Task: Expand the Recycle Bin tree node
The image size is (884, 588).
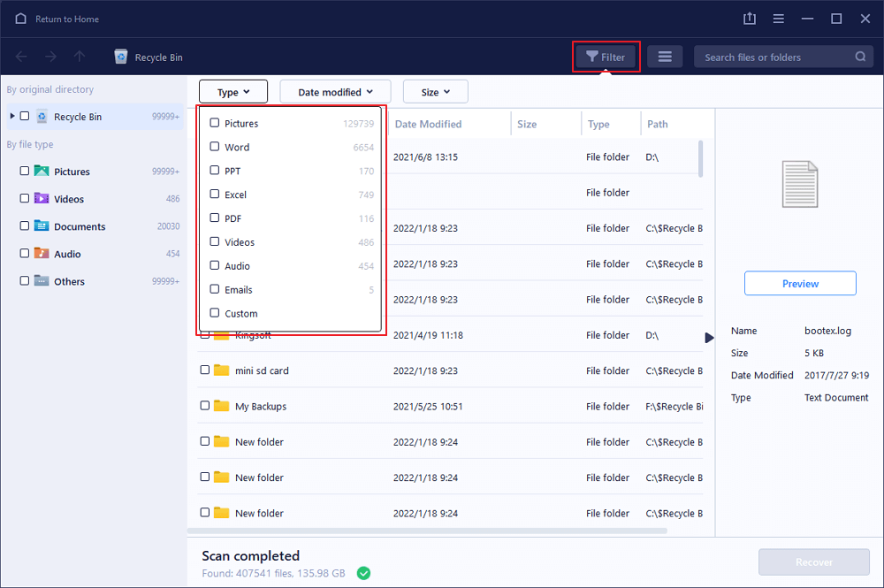Action: pyautogui.click(x=11, y=117)
